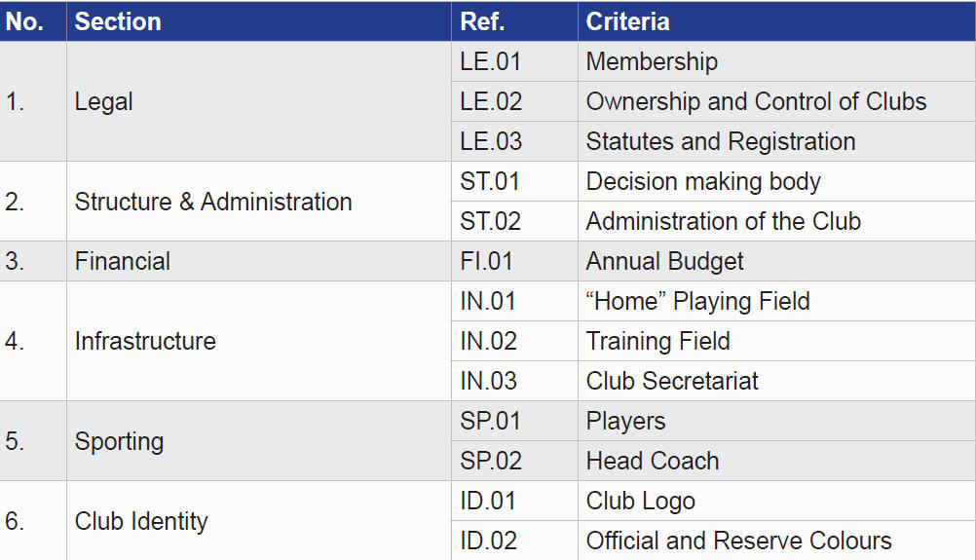Screen dimensions: 976x560
Task: Select the "Home Playing Field" criteria
Action: pyautogui.click(x=697, y=301)
